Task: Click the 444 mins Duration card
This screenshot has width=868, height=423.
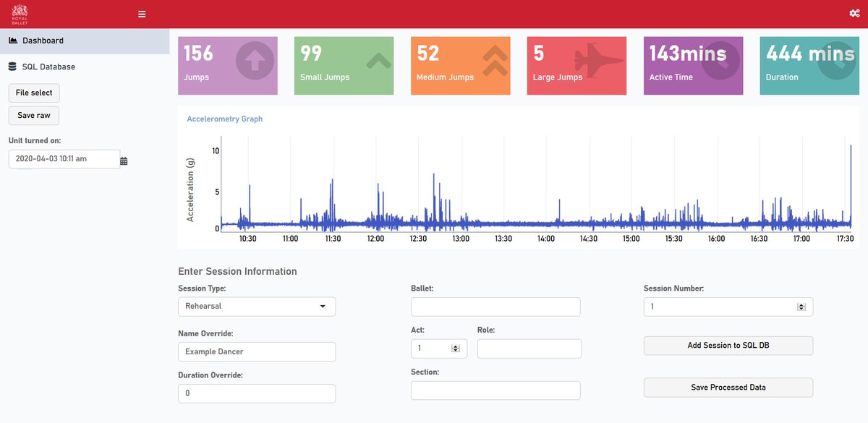Action: [x=810, y=65]
